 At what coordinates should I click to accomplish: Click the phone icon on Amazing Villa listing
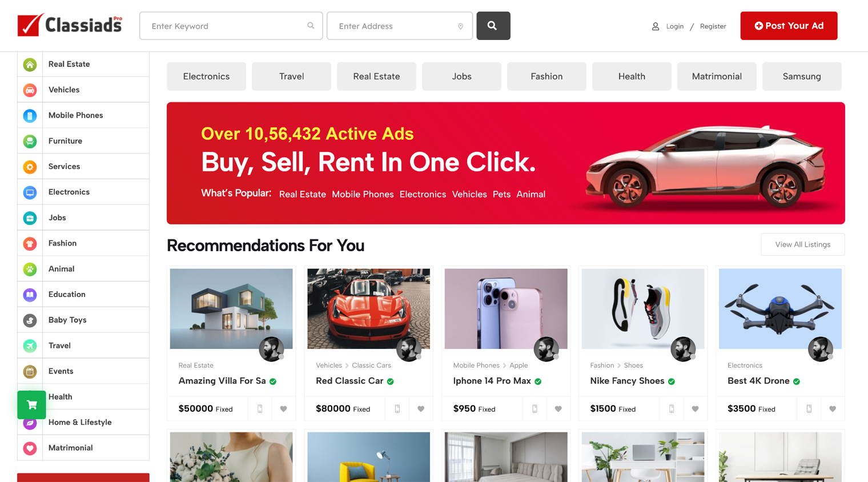(x=260, y=409)
